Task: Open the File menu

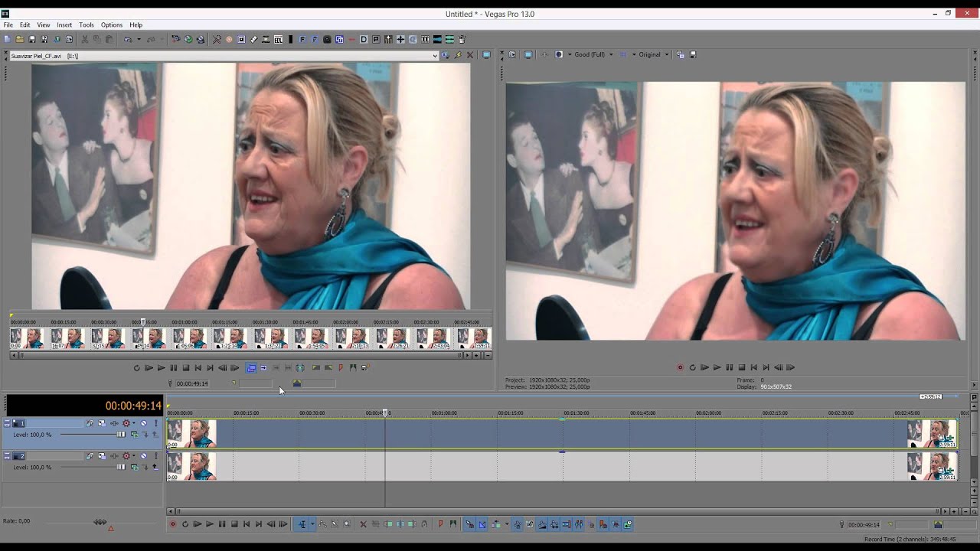Action: point(8,25)
